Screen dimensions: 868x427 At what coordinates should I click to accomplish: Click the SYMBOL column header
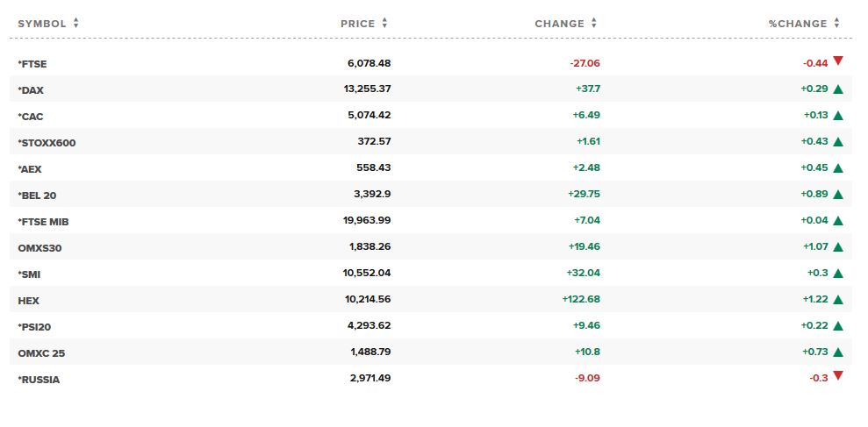(x=41, y=24)
